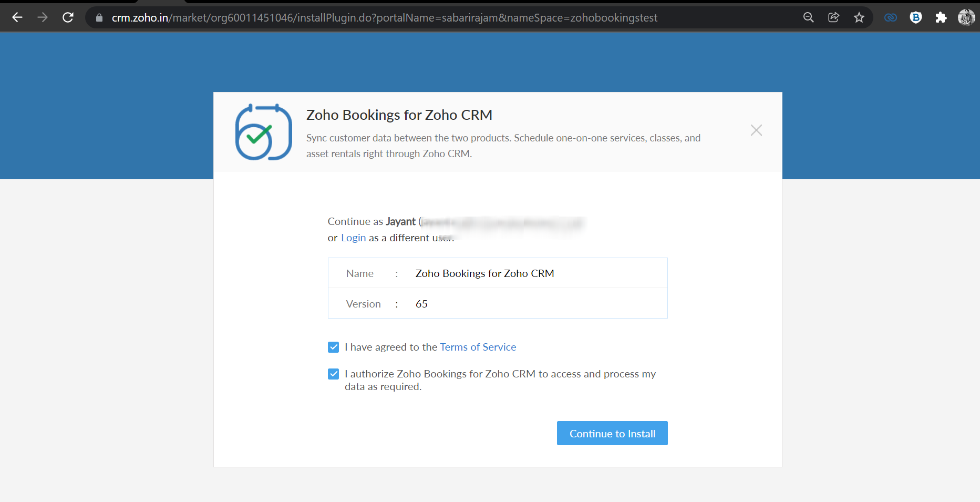Uncheck the agreed to Terms checkbox
This screenshot has width=980, height=502.
pos(333,347)
